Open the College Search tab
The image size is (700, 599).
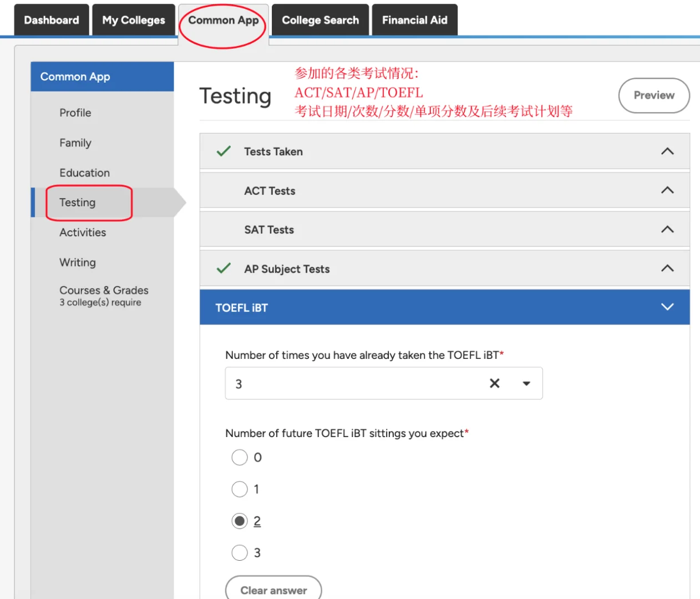pos(320,20)
